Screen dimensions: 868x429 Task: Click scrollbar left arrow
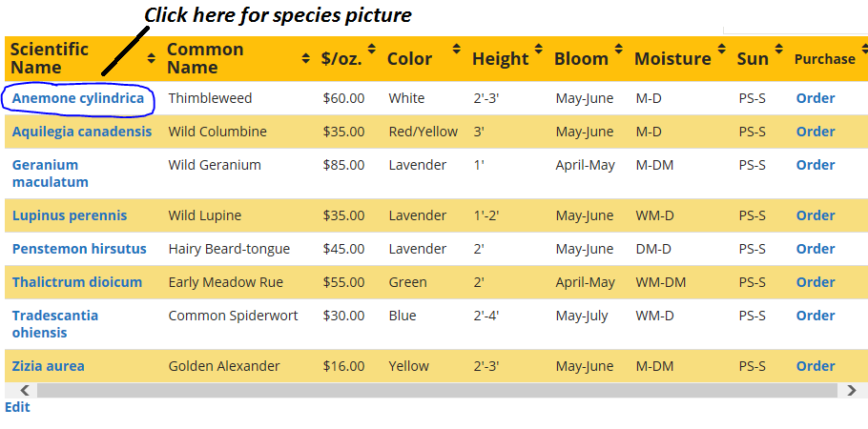click(x=25, y=390)
